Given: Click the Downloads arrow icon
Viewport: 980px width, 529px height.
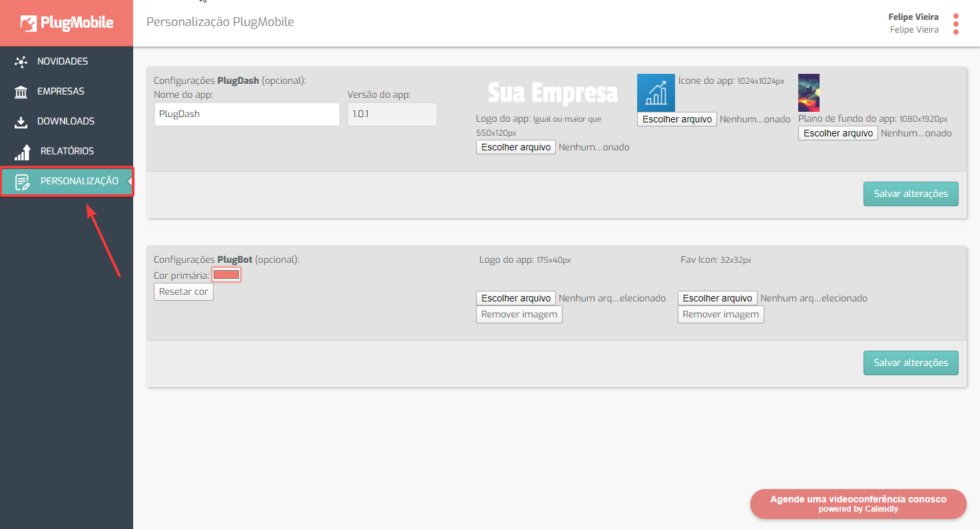Looking at the screenshot, I should 21,122.
